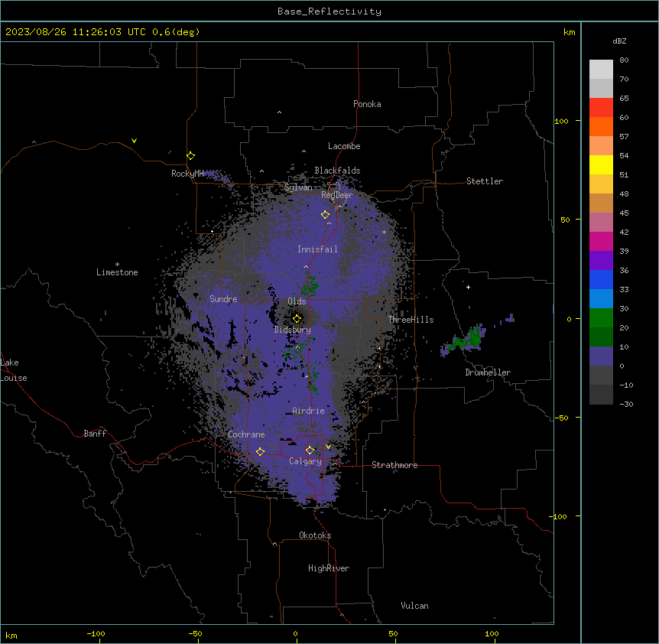The height and width of the screenshot is (644, 659).
Task: Click the yellow v marker right of Calgary diamond
Action: point(328,447)
